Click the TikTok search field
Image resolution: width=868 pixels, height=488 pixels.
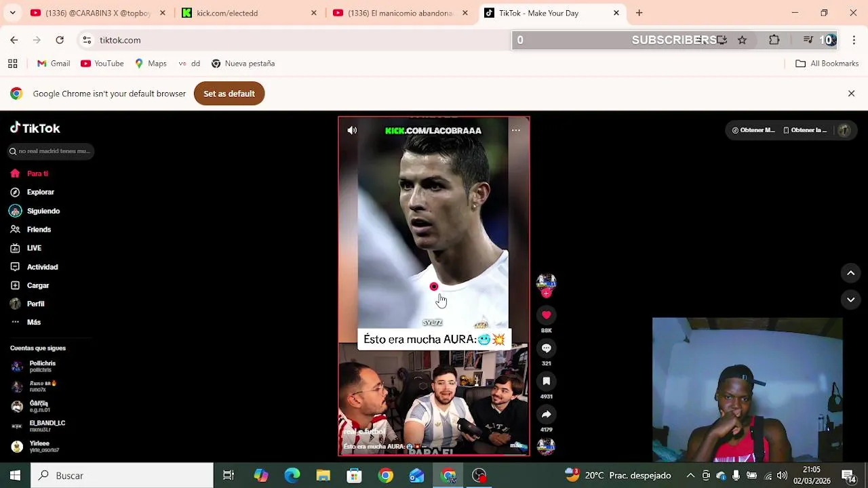(51, 151)
